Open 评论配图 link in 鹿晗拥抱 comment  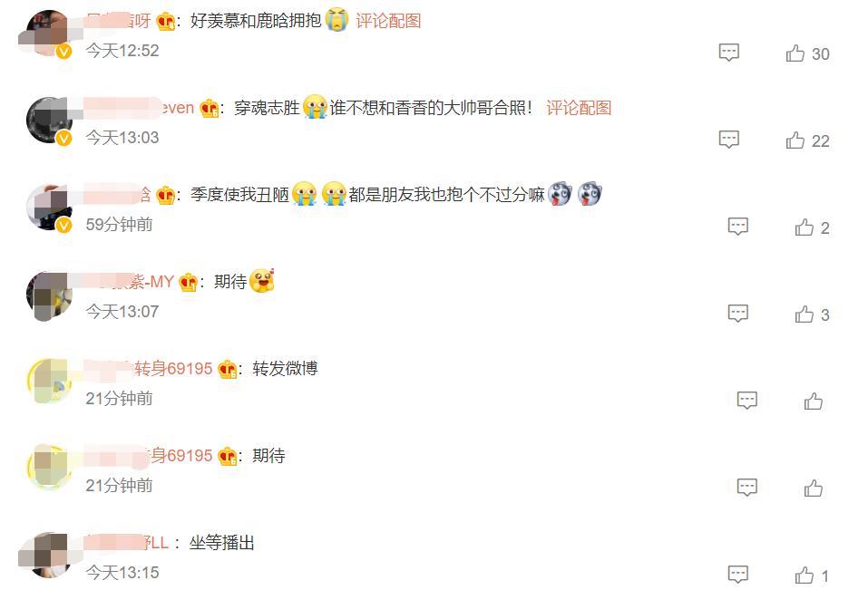[x=388, y=21]
